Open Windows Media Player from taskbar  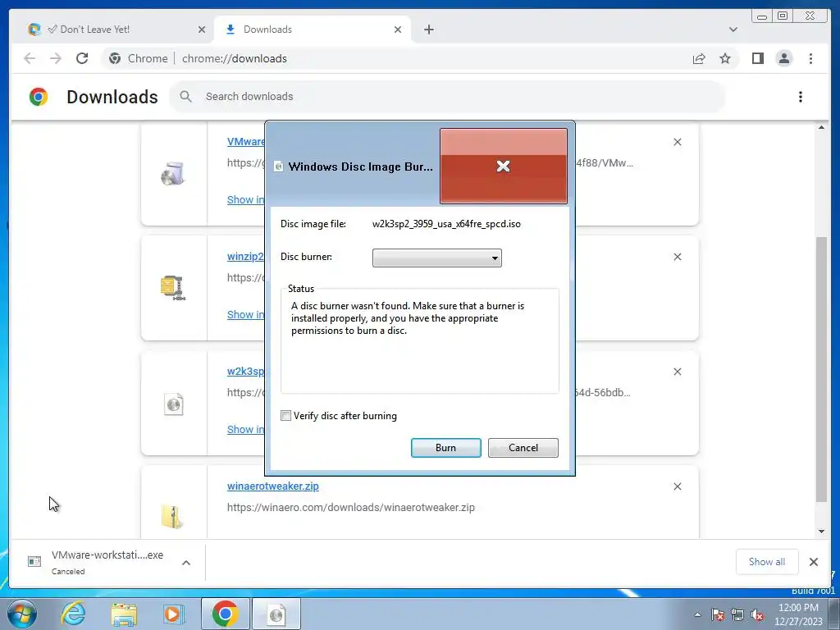(173, 614)
